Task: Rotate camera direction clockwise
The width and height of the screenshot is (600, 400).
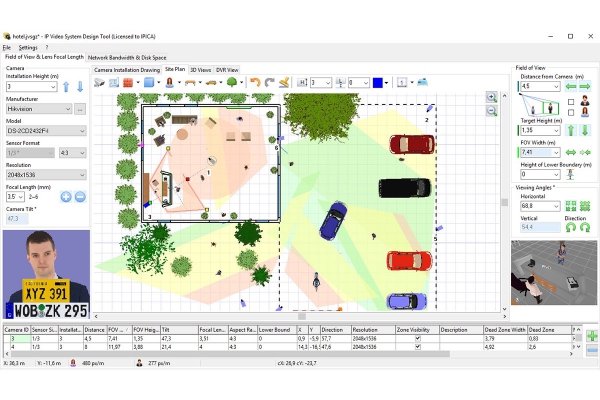Action: tap(585, 227)
